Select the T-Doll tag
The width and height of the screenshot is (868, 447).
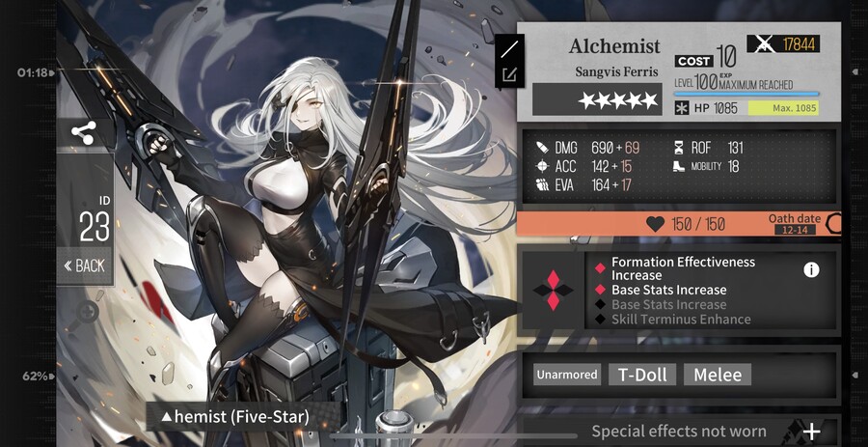point(642,375)
